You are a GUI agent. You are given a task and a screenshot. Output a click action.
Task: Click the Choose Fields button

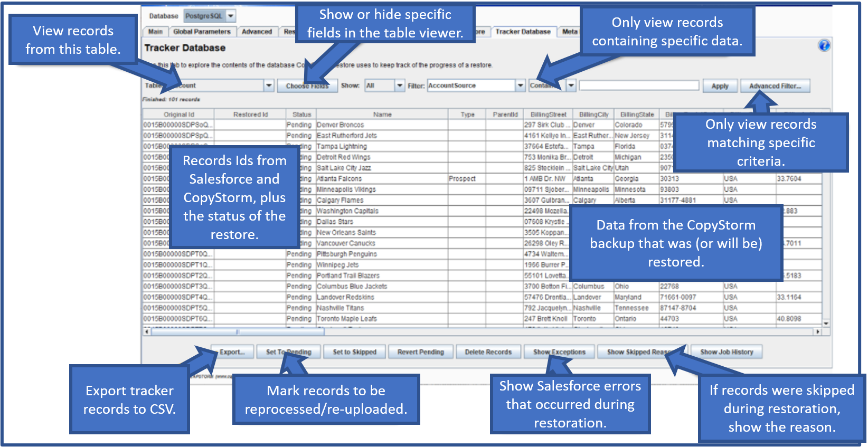tap(307, 86)
